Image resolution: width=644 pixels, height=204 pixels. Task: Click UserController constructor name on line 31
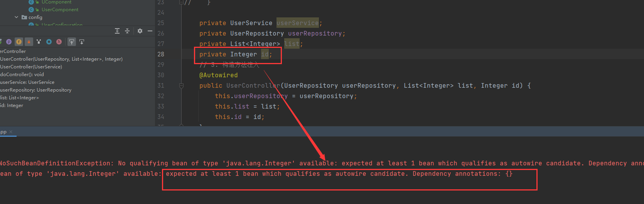pyautogui.click(x=253, y=86)
